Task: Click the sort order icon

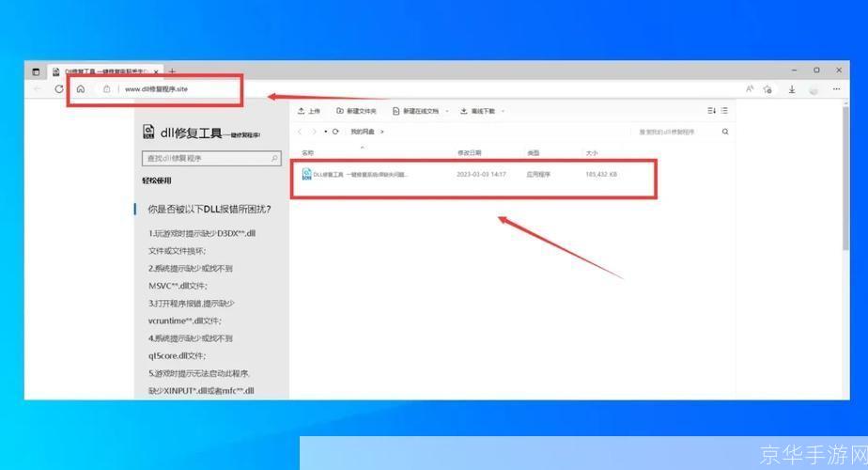Action: 711,111
